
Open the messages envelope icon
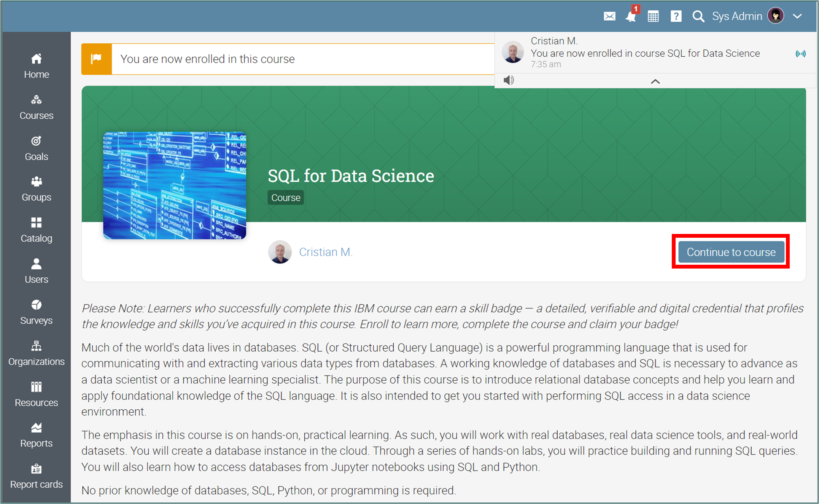click(x=609, y=16)
